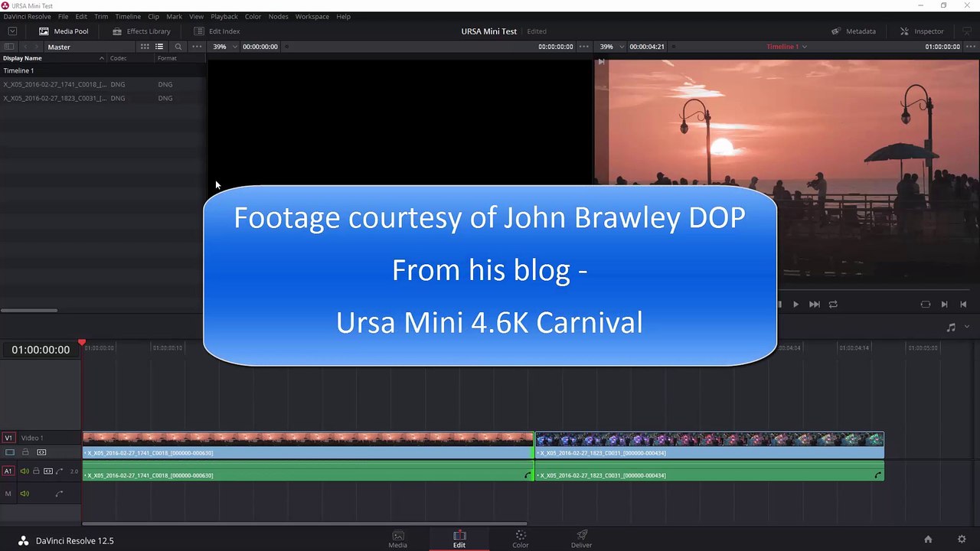Toggle V1 video track destination
This screenshot has width=980, height=551.
pos(8,438)
